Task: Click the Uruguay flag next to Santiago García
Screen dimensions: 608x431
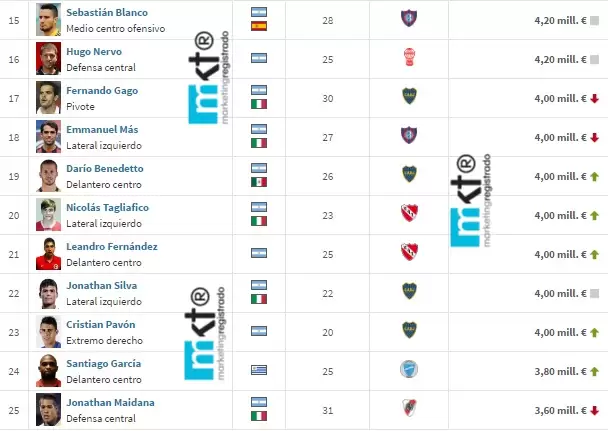Action: 258,370
